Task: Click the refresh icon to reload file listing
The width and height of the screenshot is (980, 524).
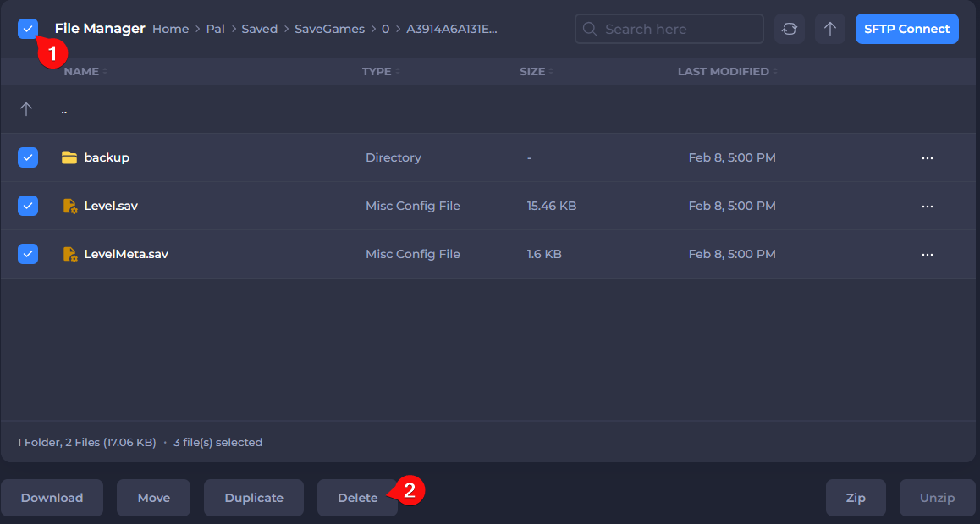Action: pos(789,28)
